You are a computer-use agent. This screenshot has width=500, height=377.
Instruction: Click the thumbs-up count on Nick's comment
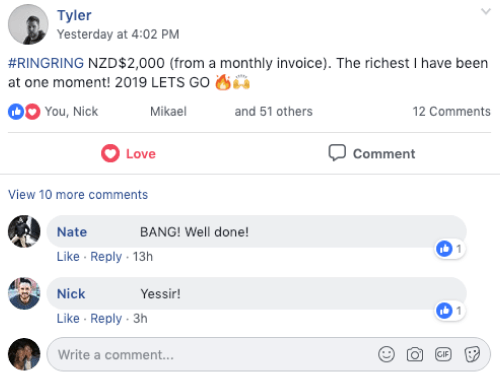(450, 311)
